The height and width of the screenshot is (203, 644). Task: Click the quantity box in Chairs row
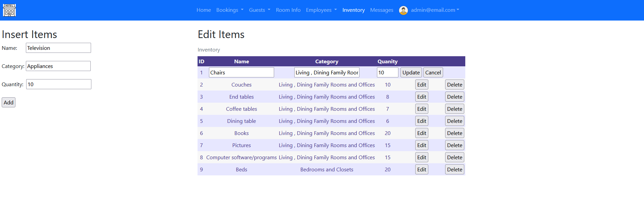coord(387,73)
